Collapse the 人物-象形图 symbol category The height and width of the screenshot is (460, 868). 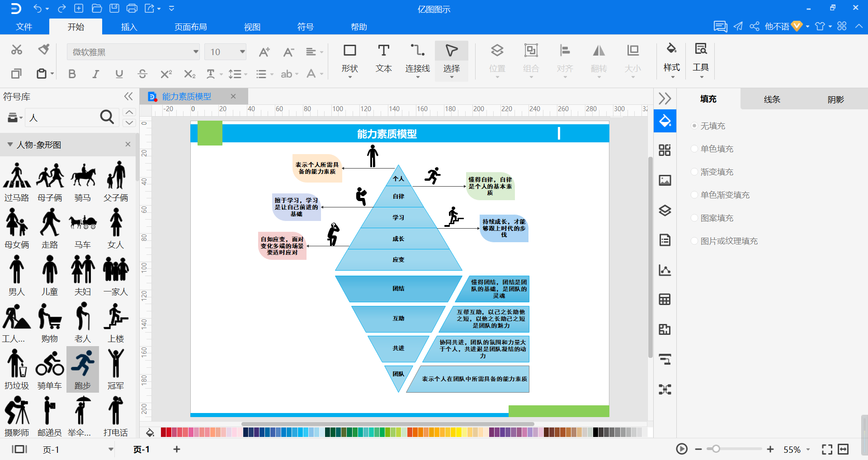click(10, 145)
